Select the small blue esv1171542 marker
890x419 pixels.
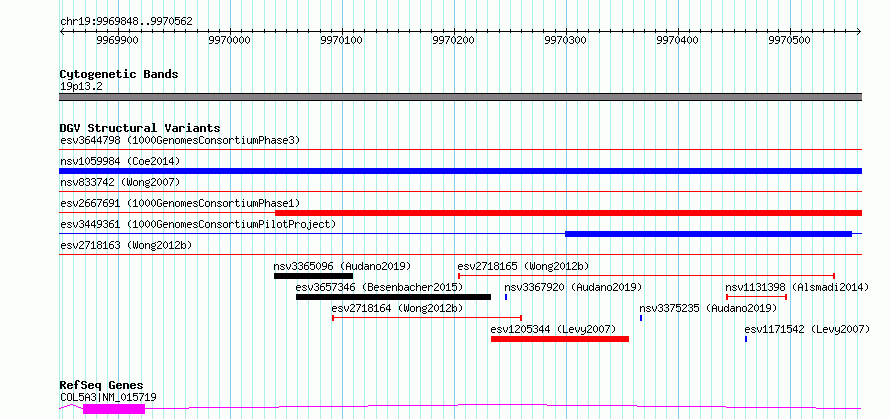click(746, 339)
